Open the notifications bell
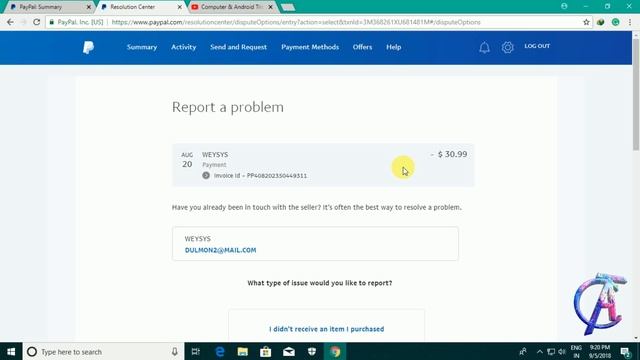 [x=484, y=47]
